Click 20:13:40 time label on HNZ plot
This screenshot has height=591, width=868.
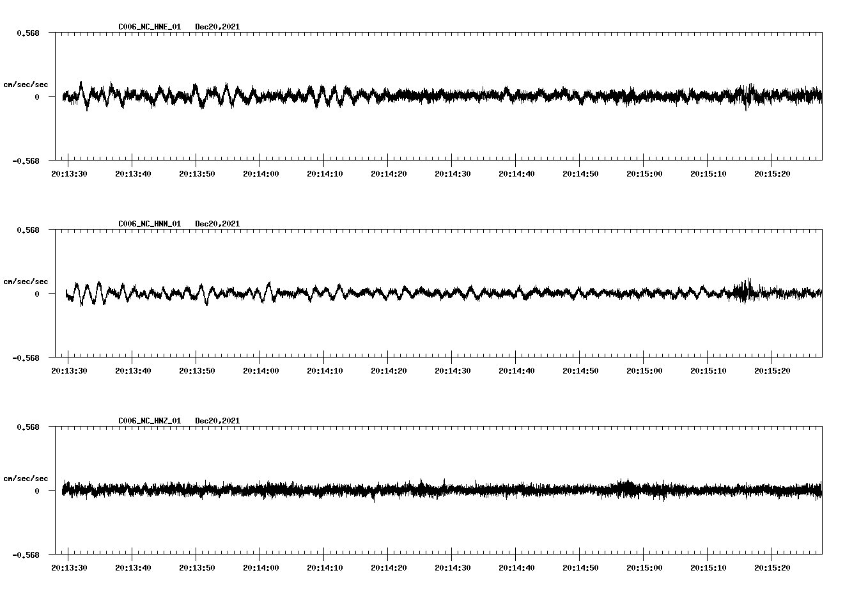(x=133, y=568)
